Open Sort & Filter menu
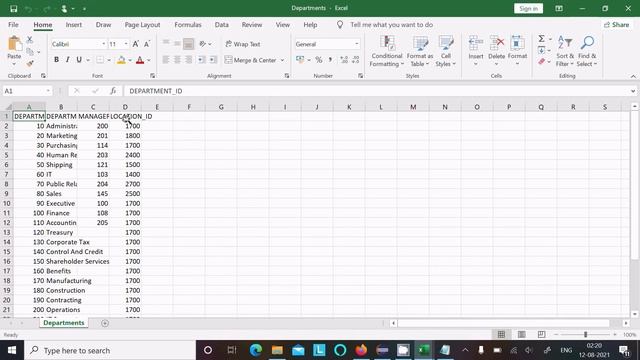 click(x=565, y=51)
